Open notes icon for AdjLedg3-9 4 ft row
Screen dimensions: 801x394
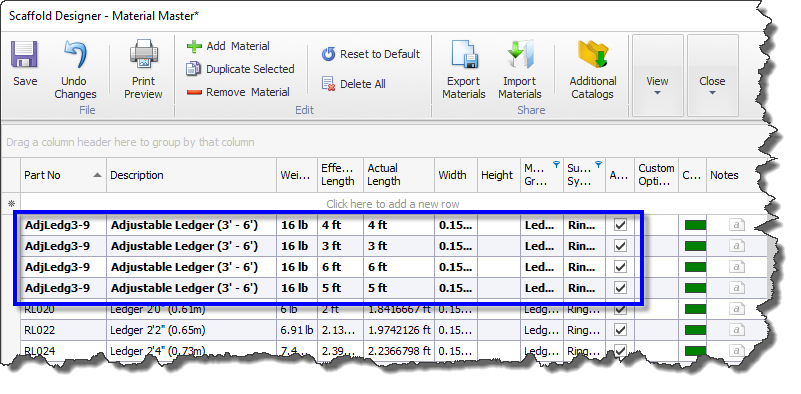click(x=736, y=225)
